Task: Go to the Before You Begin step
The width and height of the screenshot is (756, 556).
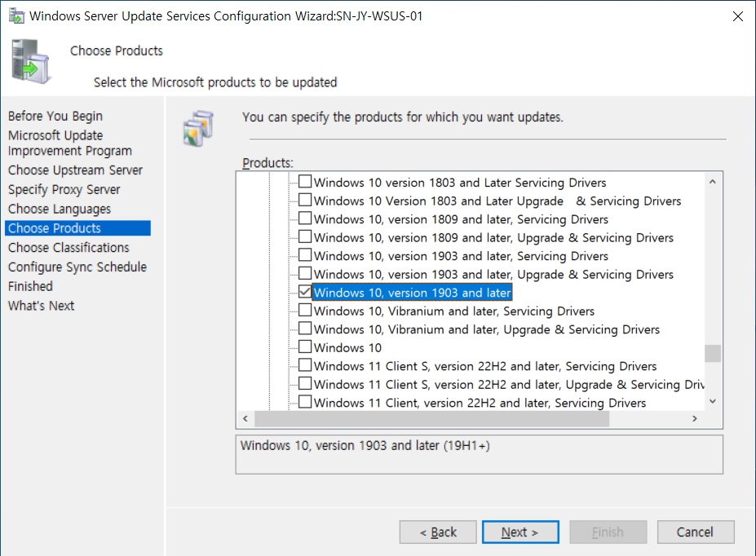Action: 55,116
